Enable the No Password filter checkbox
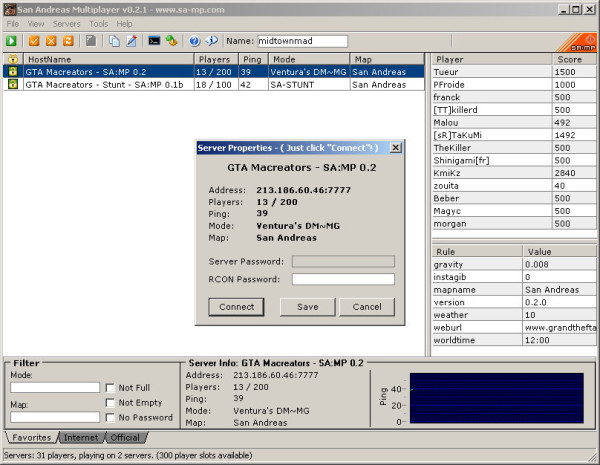Viewport: 600px width, 465px height. [x=110, y=418]
